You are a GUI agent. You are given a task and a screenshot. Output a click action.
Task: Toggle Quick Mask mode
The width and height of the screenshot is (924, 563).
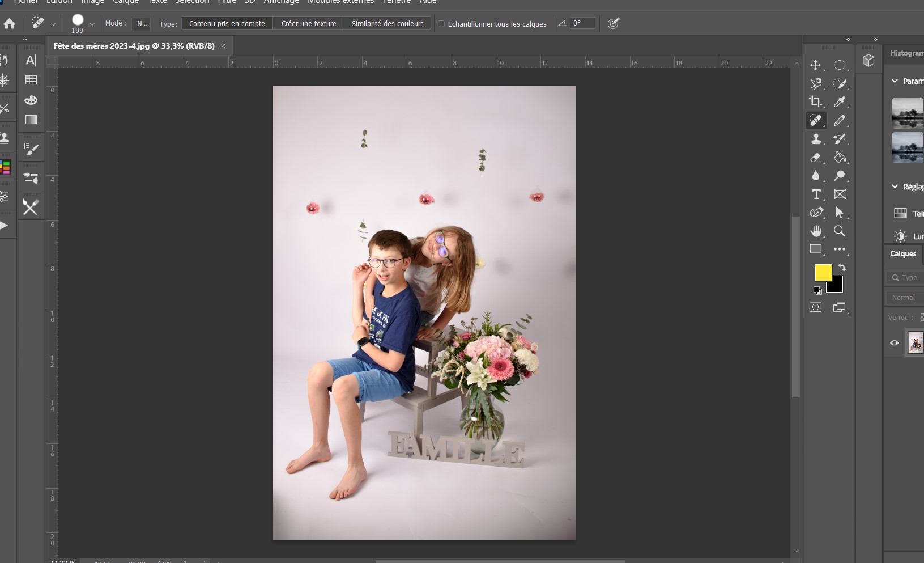[815, 307]
